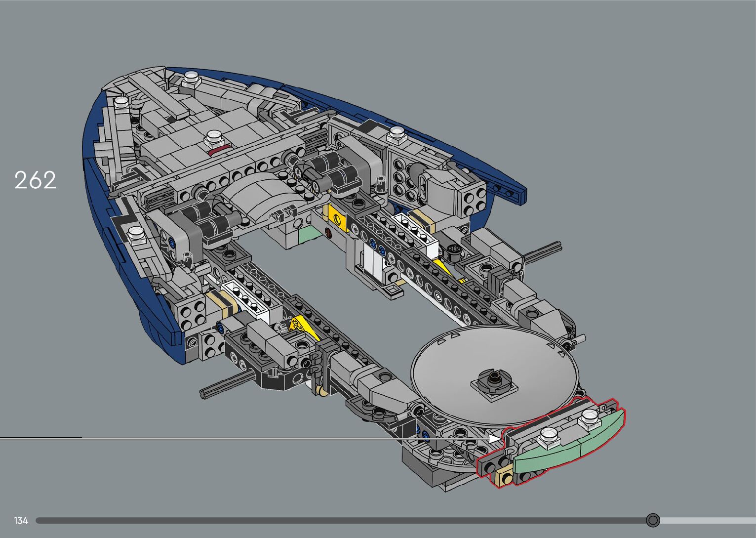Click the horizontal callout line at left edge
This screenshot has width=756, height=538.
40,438
